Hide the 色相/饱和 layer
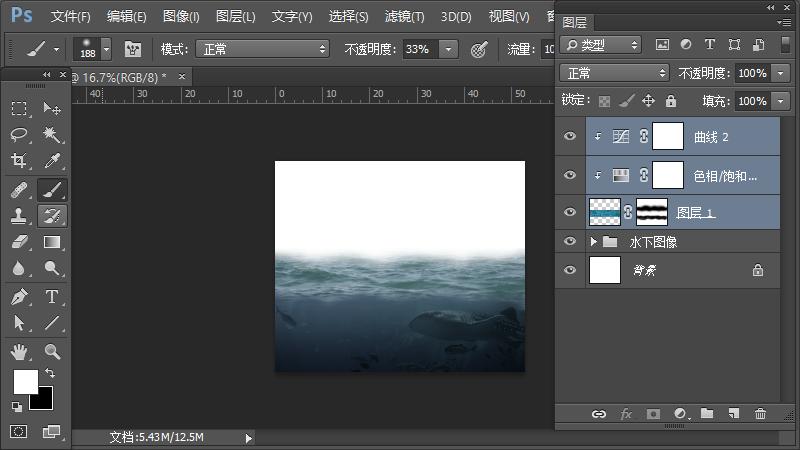The width and height of the screenshot is (800, 450). coord(570,175)
